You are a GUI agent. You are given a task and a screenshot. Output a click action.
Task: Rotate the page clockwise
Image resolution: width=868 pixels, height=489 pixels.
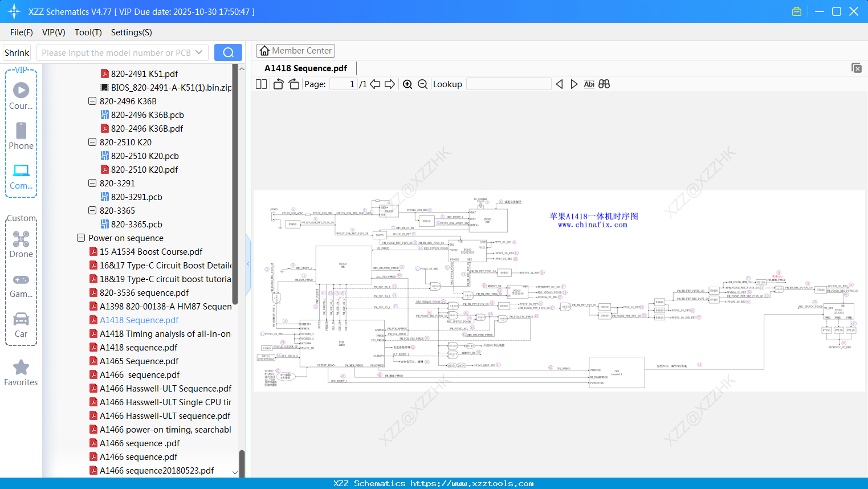(294, 84)
